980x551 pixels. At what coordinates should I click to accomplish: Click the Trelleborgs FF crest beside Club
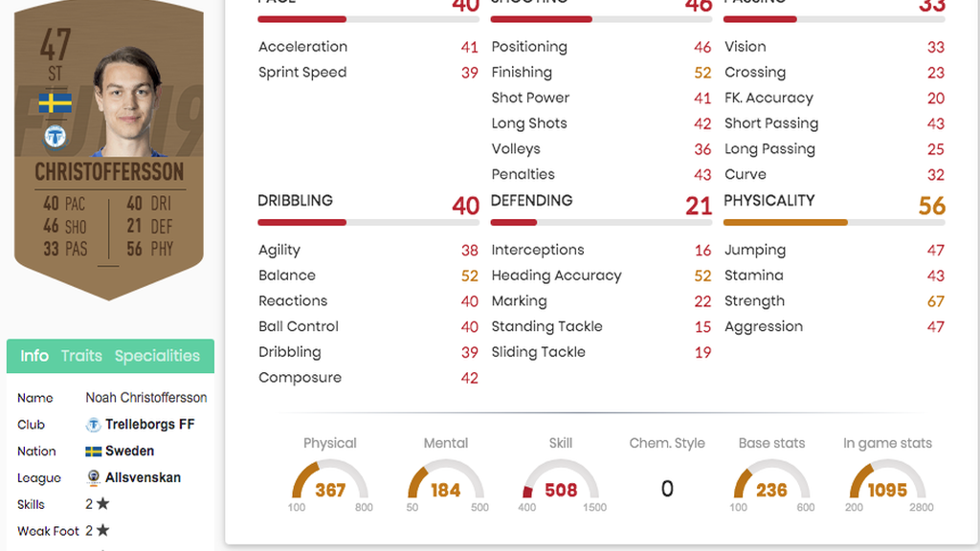tap(93, 425)
